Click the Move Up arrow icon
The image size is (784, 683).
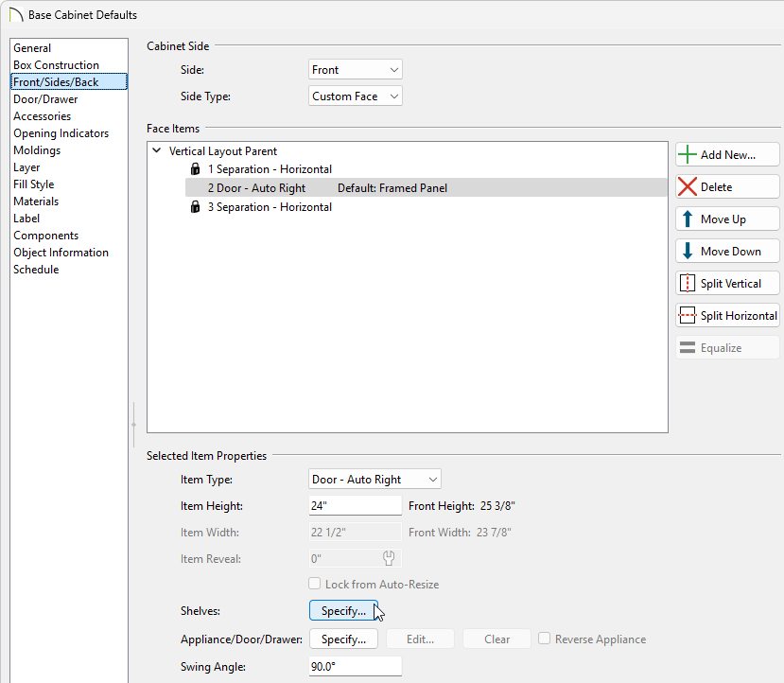click(x=688, y=219)
